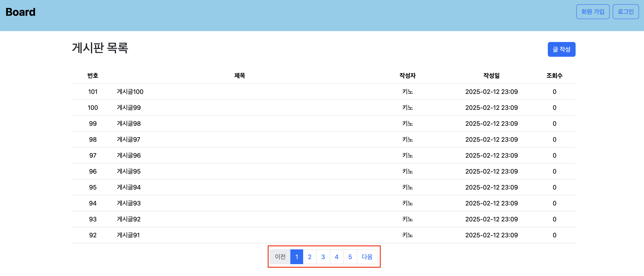This screenshot has height=276, width=644.
Task: Open the 회원 가입 sign-up button
Action: click(593, 12)
